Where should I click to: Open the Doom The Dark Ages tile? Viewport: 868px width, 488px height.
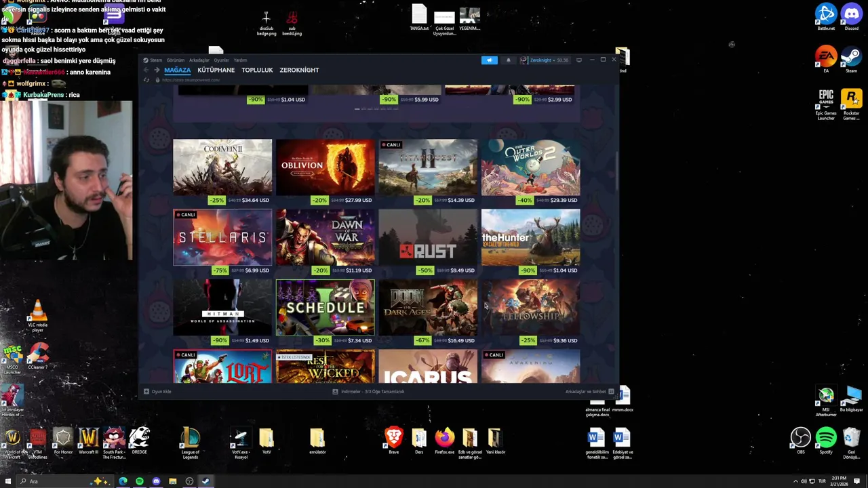point(428,308)
